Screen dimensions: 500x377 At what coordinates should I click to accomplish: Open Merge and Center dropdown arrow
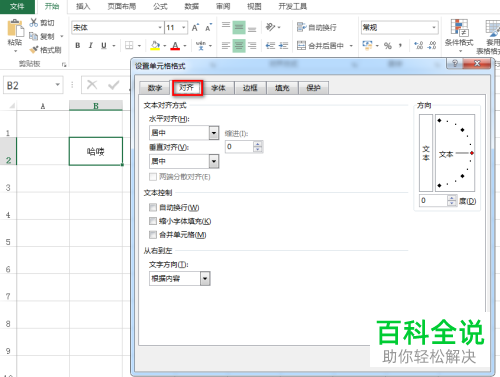click(351, 46)
